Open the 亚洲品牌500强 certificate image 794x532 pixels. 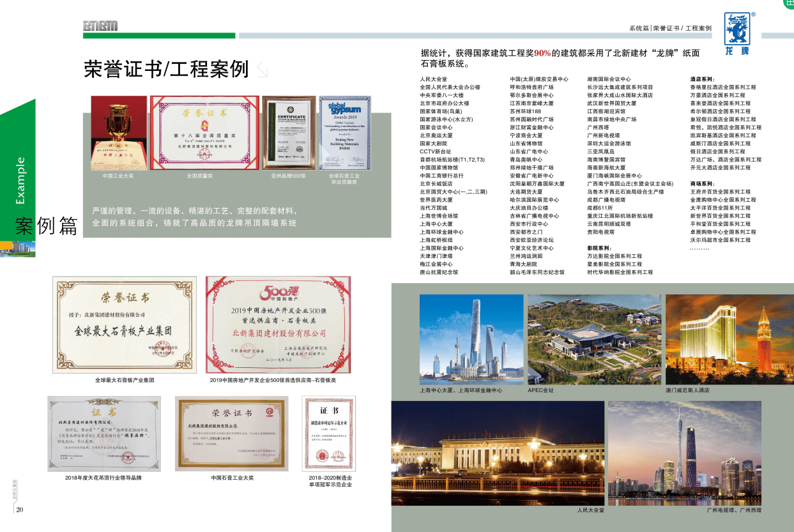coord(288,133)
